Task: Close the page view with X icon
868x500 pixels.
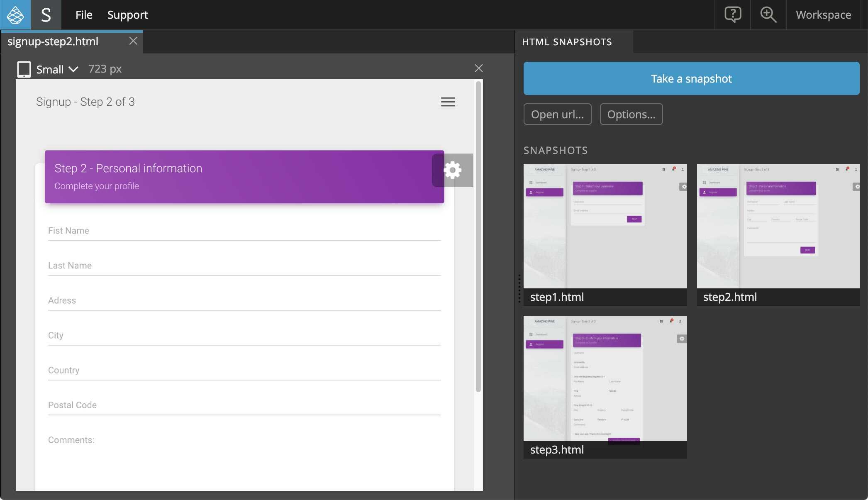Action: 478,68
